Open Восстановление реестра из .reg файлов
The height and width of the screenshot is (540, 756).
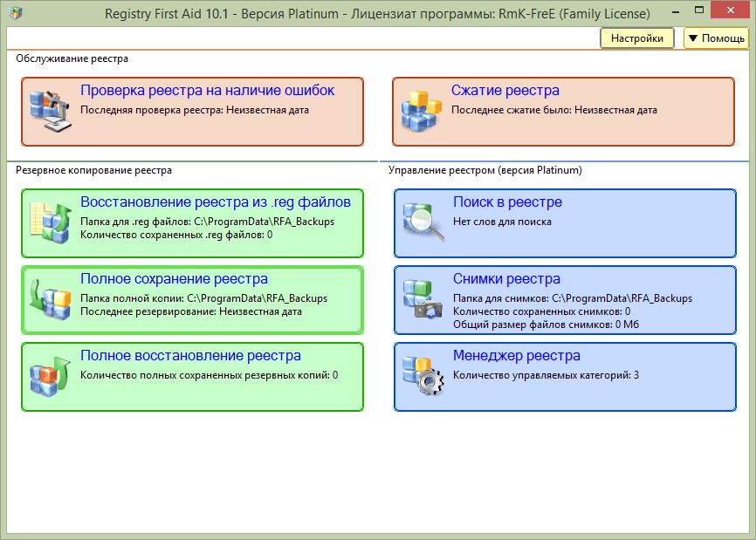pyautogui.click(x=216, y=202)
